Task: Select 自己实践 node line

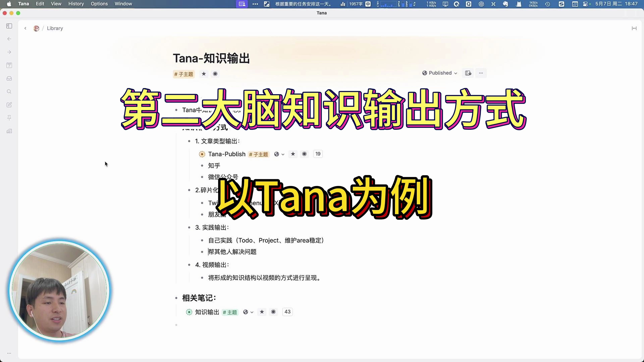Action: (266, 240)
